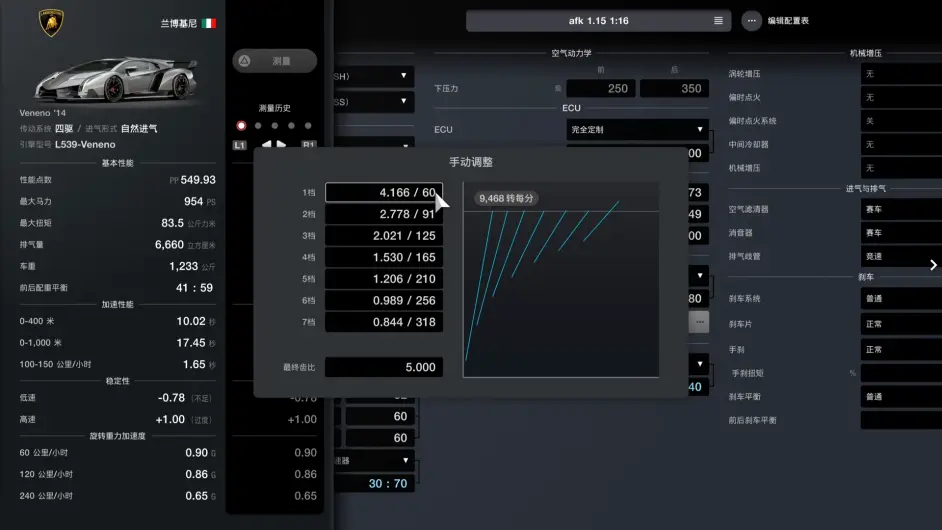Open the tire dropdown ending in SS)

pyautogui.click(x=373, y=102)
